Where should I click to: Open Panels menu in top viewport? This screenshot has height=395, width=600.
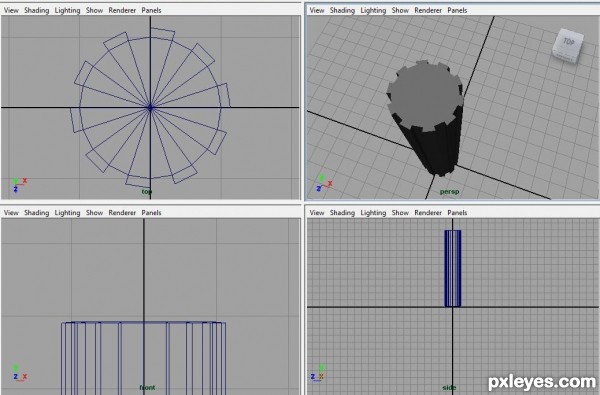coord(151,10)
